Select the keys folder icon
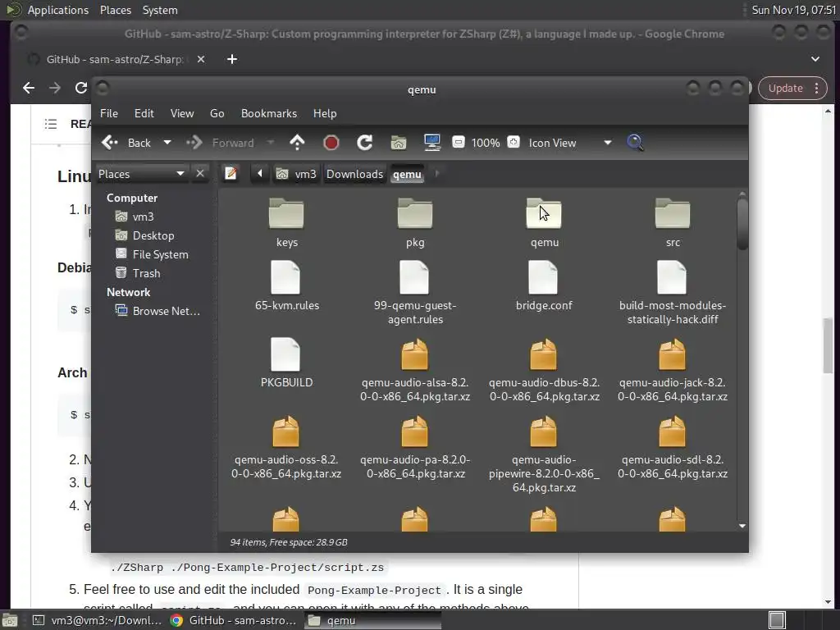840x630 pixels. [286, 214]
